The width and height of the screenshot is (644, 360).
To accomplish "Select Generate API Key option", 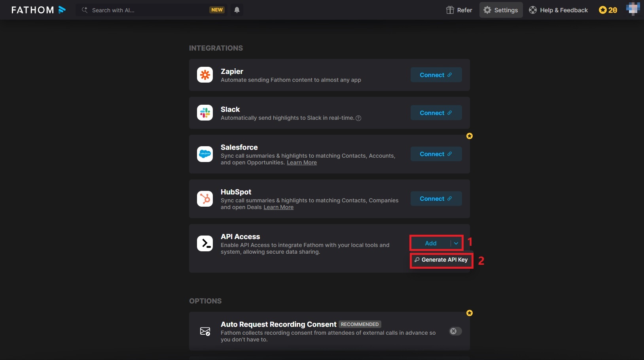I will 441,260.
